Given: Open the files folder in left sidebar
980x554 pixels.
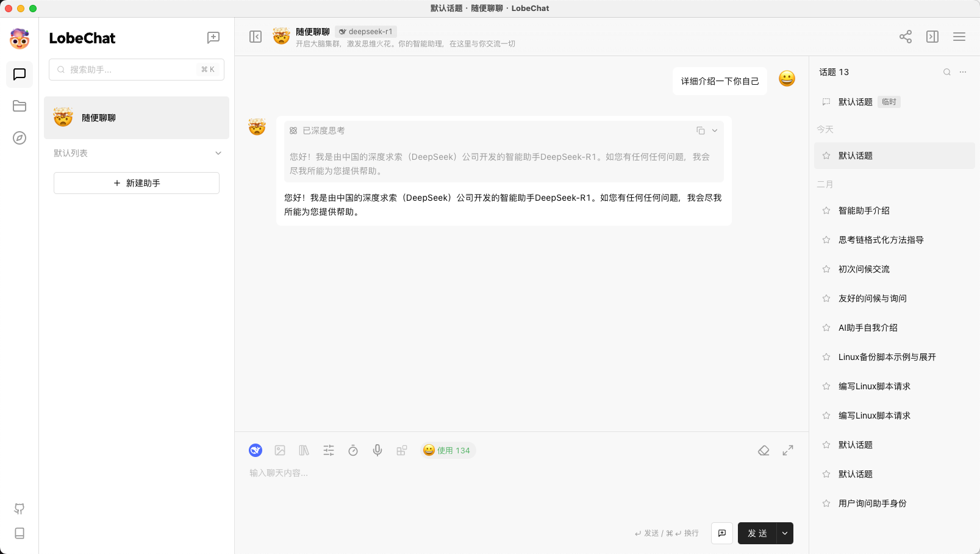Looking at the screenshot, I should click(x=20, y=106).
